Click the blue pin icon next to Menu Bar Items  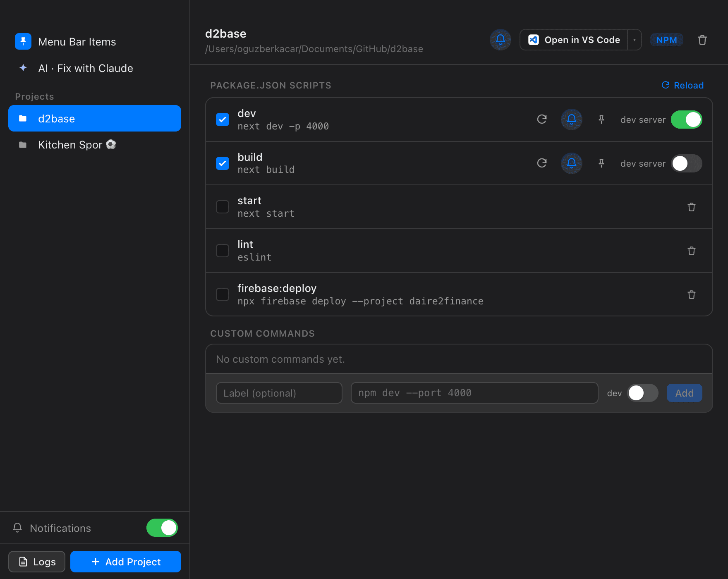click(x=23, y=41)
